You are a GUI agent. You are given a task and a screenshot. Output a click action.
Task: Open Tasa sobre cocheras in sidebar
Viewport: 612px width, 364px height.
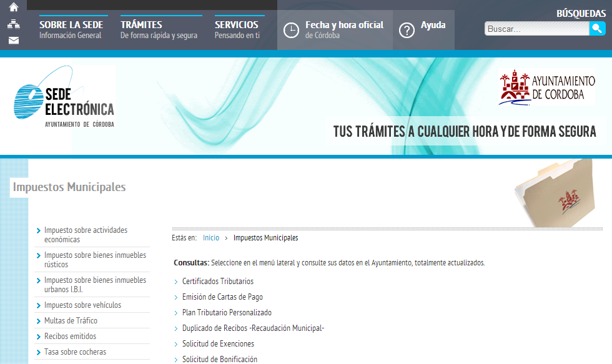(76, 352)
